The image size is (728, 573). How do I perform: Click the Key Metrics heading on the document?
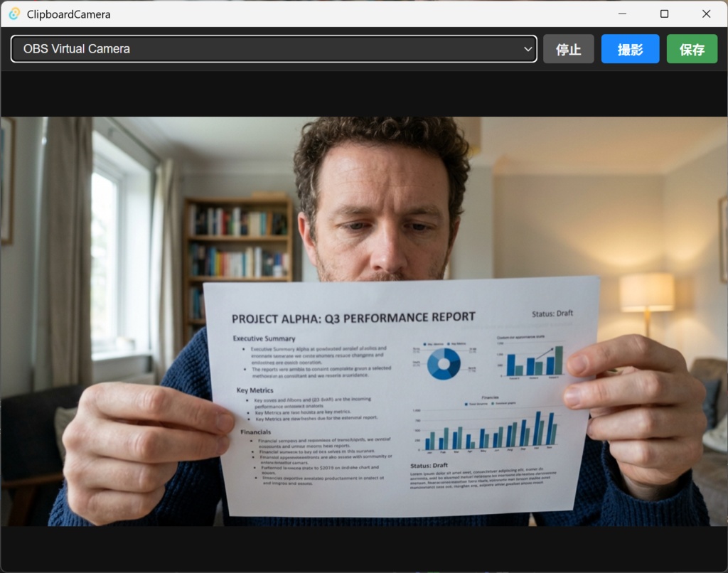[x=255, y=390]
